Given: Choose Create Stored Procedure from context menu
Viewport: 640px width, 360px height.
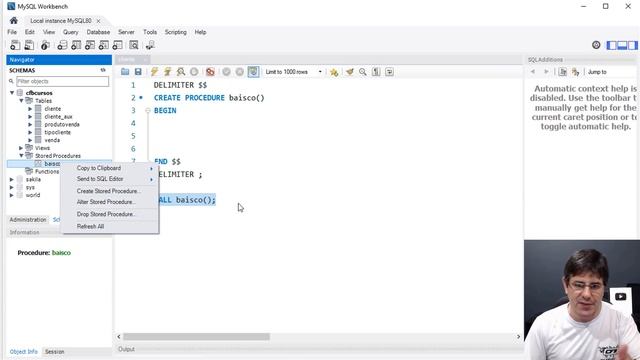Looking at the screenshot, I should point(110,191).
